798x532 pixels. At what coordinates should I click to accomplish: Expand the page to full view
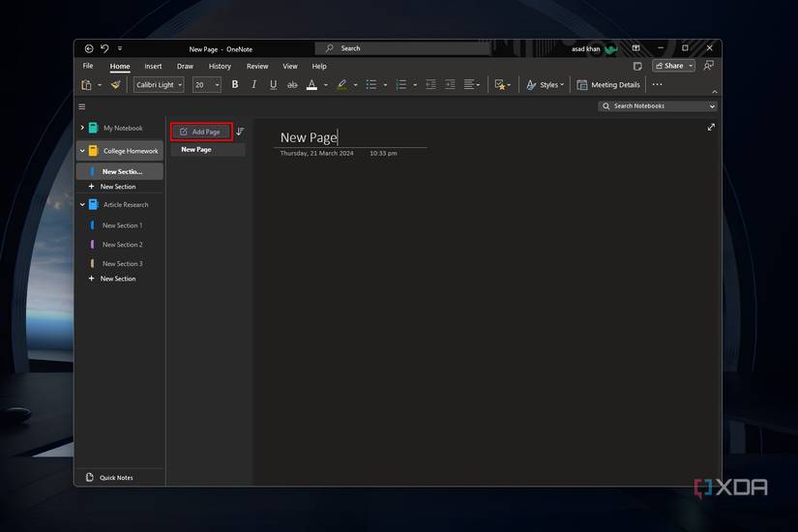[x=711, y=128]
